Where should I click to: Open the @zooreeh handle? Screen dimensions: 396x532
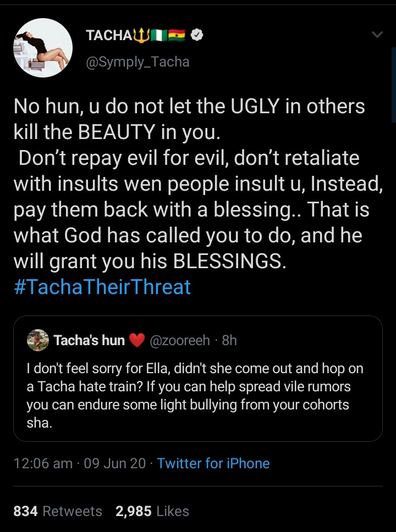click(x=180, y=341)
